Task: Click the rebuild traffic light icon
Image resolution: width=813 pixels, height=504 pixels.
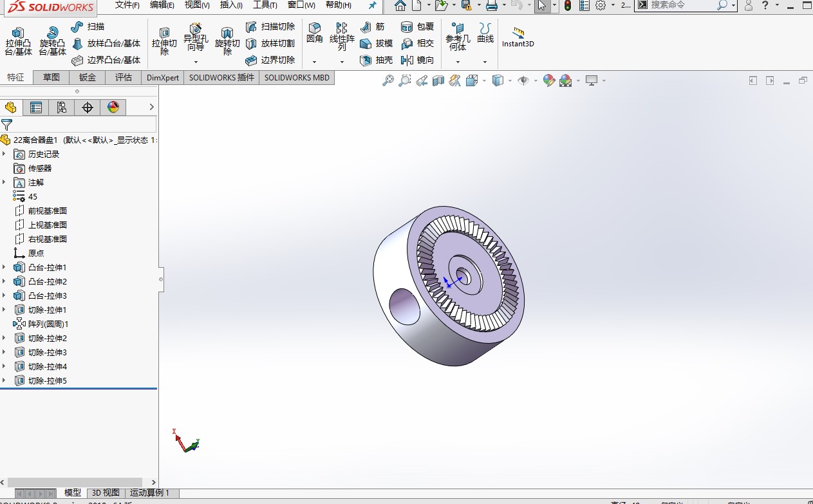Action: (x=567, y=5)
